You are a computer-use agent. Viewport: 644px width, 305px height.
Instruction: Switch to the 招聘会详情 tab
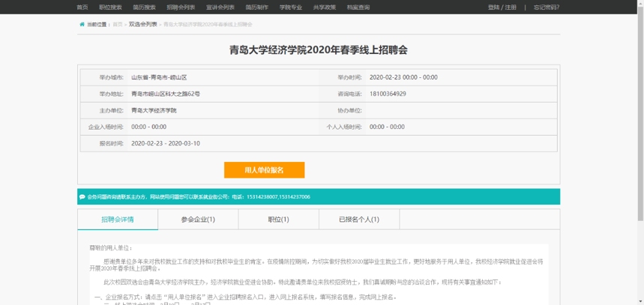pyautogui.click(x=118, y=220)
